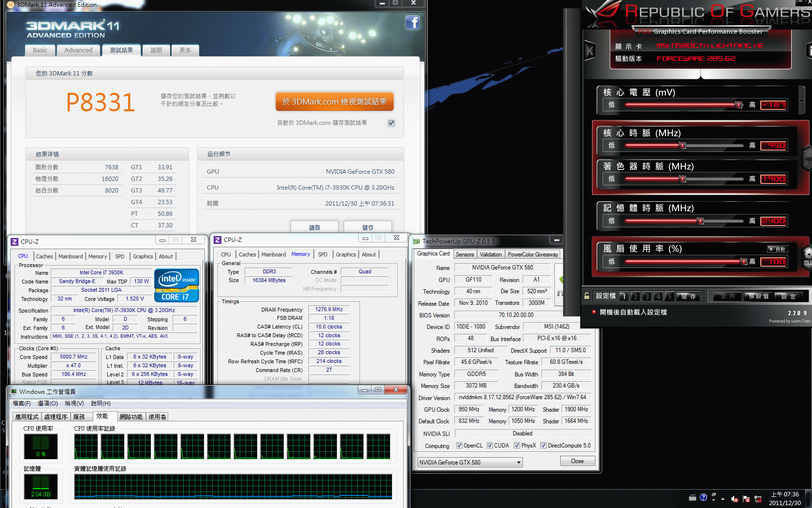Open the disconnected network tray icon
This screenshot has width=812, height=508.
(758, 499)
